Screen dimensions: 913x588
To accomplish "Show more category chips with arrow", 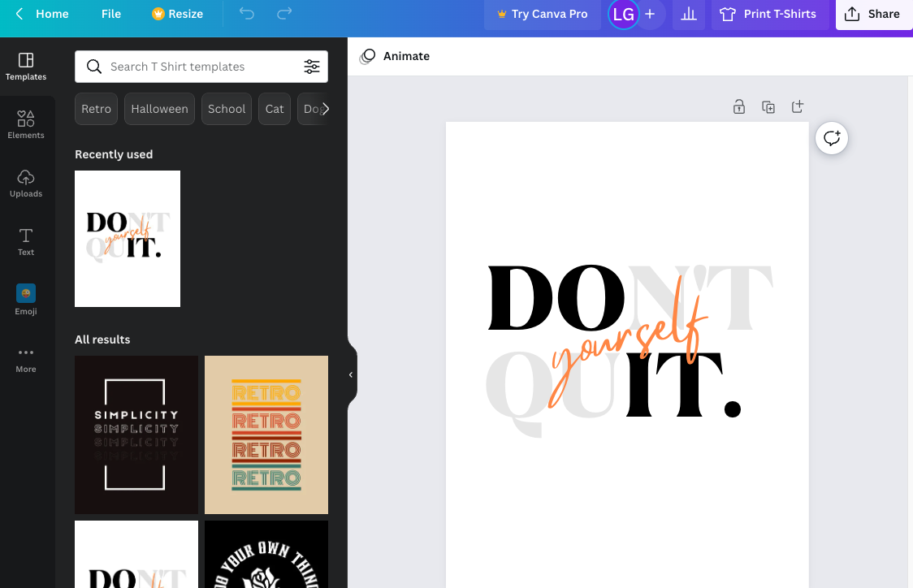I will click(x=326, y=109).
